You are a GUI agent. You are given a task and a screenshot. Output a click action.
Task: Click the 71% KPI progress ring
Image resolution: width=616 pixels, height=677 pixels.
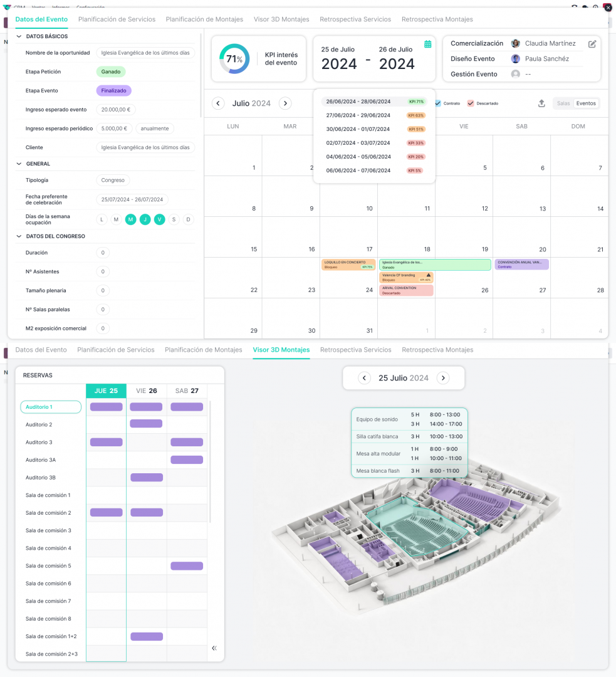[x=234, y=59]
